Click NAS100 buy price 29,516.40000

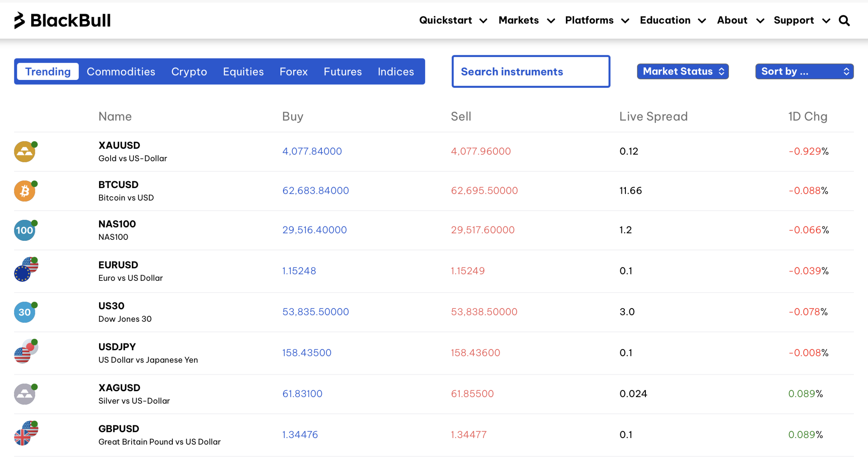click(x=314, y=230)
